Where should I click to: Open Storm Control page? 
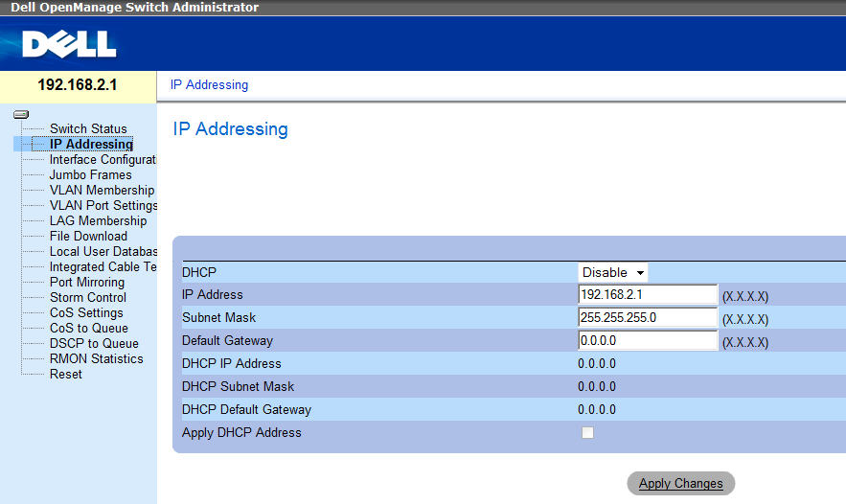pyautogui.click(x=88, y=297)
